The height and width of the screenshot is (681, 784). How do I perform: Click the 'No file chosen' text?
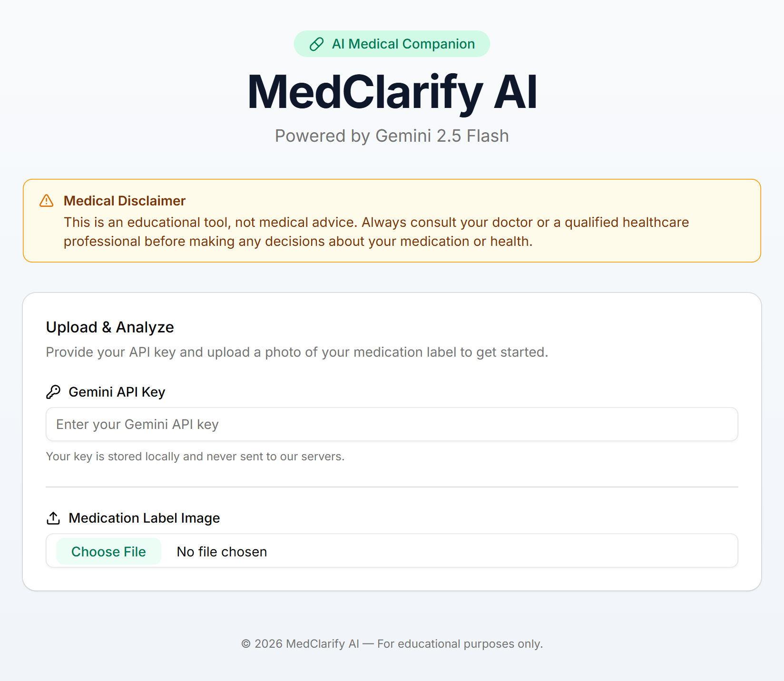point(222,552)
